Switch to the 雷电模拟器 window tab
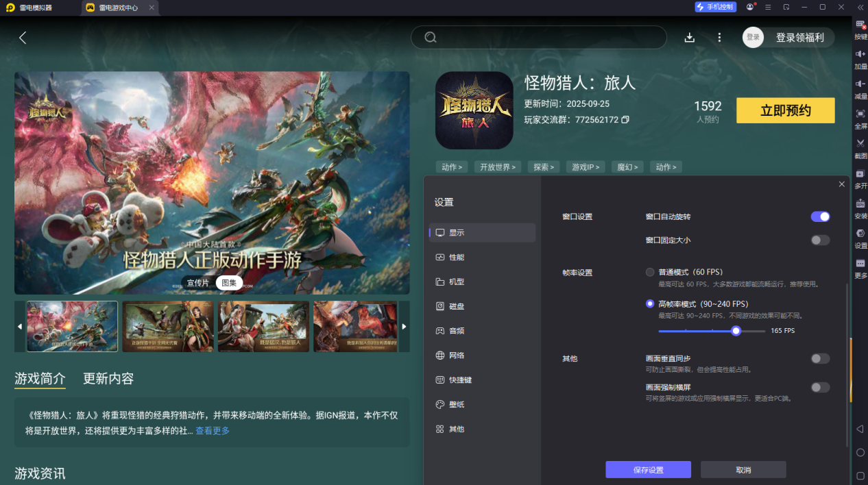 tap(36, 8)
